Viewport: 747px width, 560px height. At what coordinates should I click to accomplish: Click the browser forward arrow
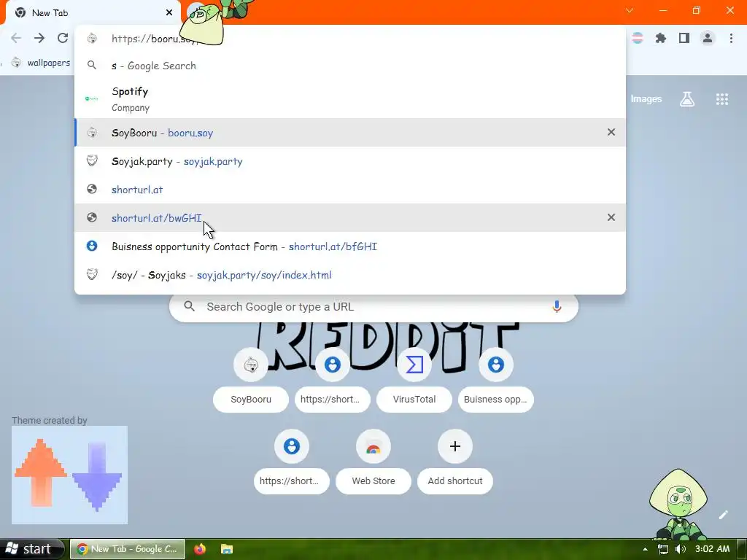tap(39, 38)
